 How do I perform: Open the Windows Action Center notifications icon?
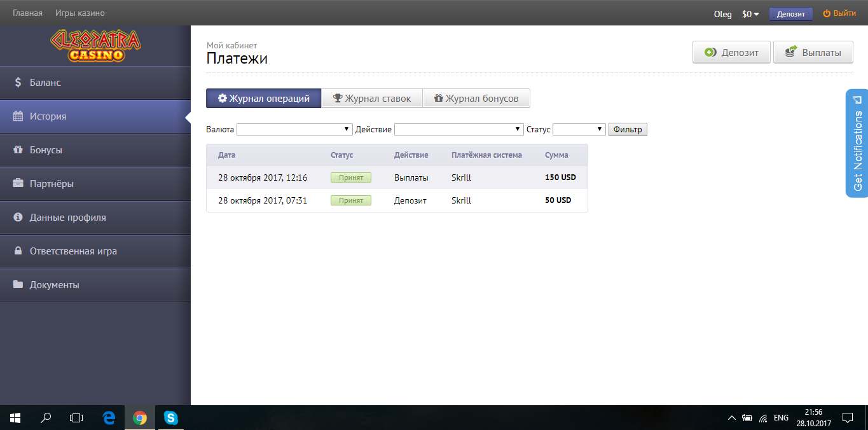tap(847, 418)
